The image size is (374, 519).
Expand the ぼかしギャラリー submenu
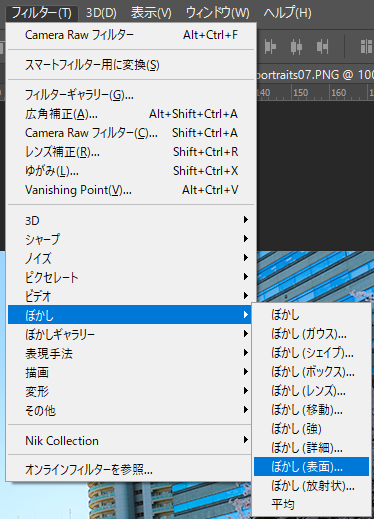(x=130, y=334)
